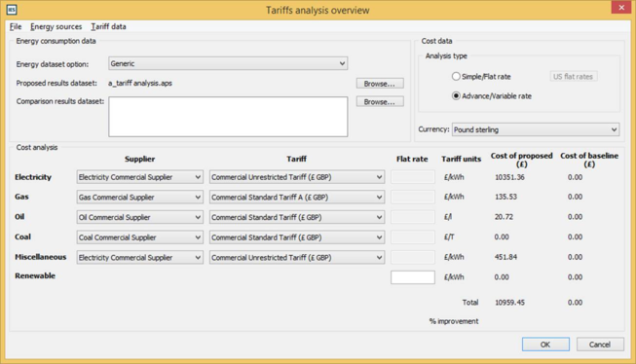
Task: Click the Cancel button
Action: 600,345
